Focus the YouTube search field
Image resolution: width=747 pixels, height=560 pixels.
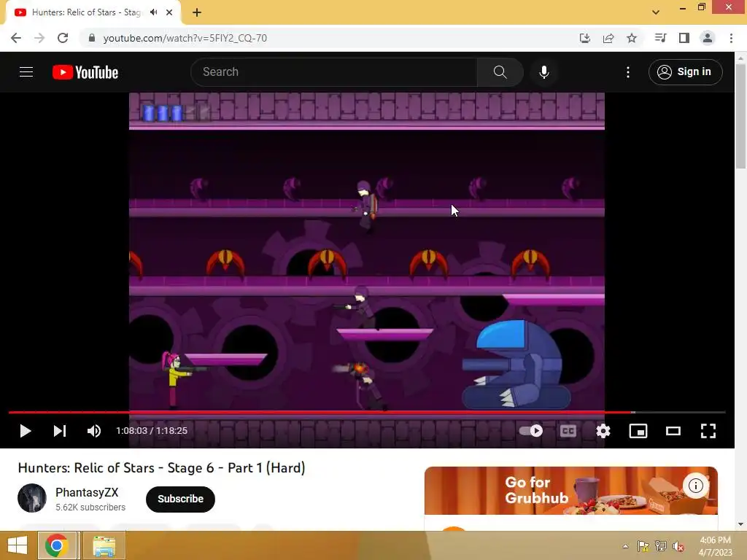333,72
